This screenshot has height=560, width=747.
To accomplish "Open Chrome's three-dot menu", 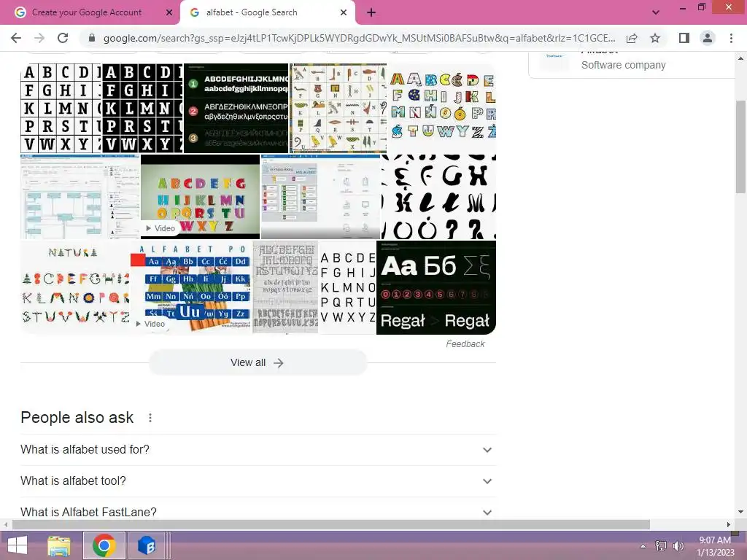I will tap(731, 38).
